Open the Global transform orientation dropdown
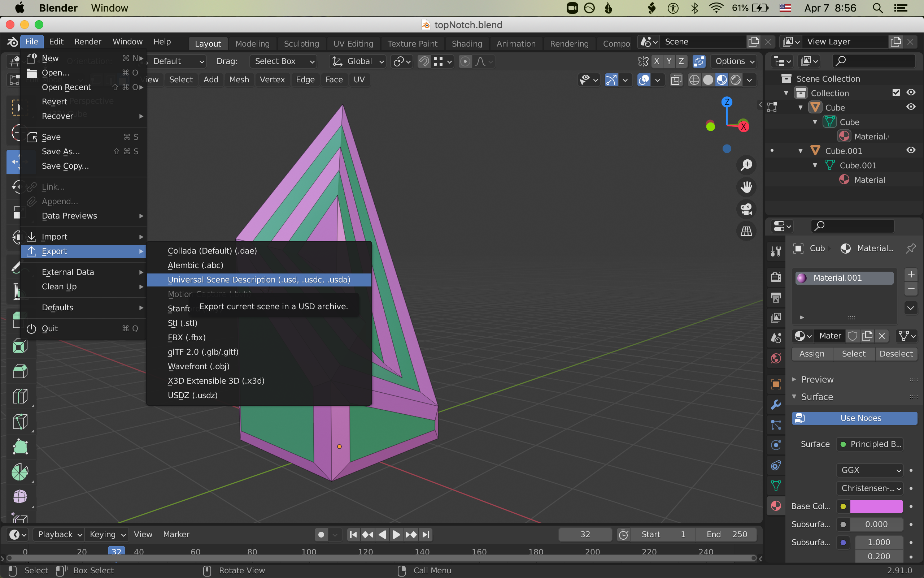924x578 pixels. pyautogui.click(x=358, y=61)
